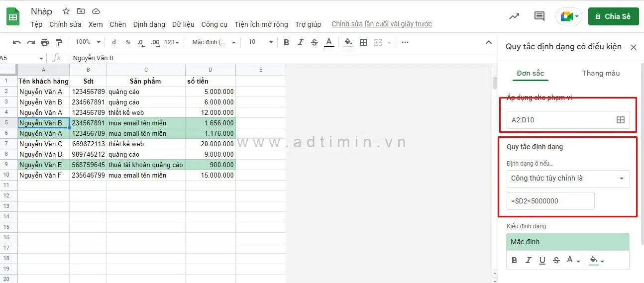Click the Chia Sẻ share button
The image size is (644, 283).
pos(613,16)
